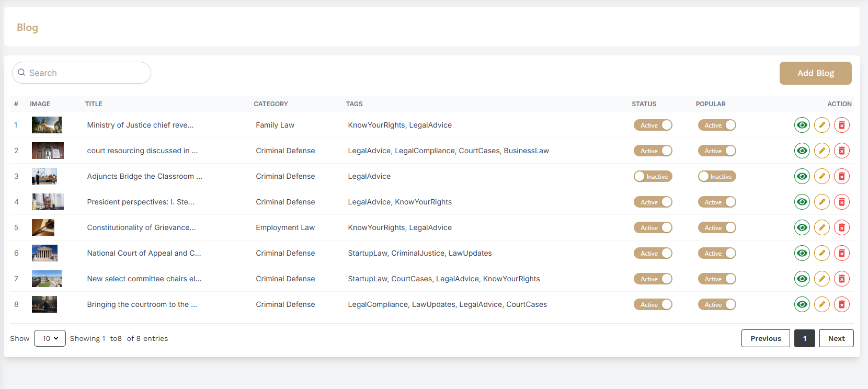View the 'National Court of Appeal' blog
This screenshot has width=868, height=389.
click(802, 253)
